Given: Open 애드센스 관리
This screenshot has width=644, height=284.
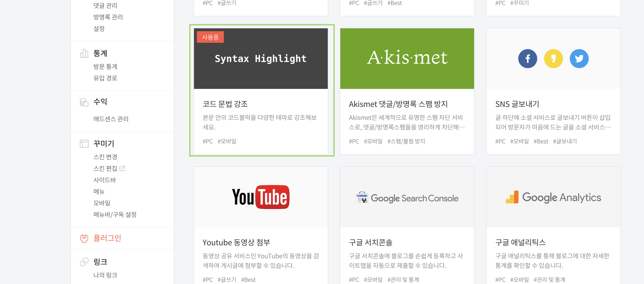Looking at the screenshot, I should tap(111, 119).
